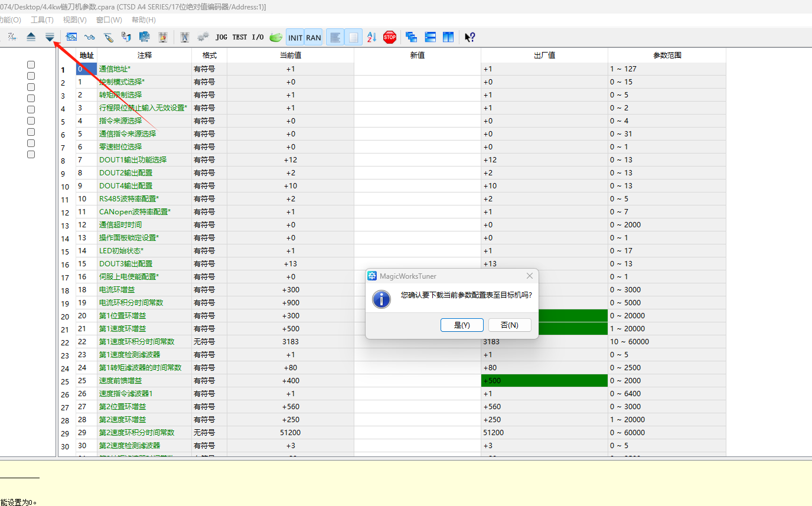Open the I/O toolbar function

[258, 37]
